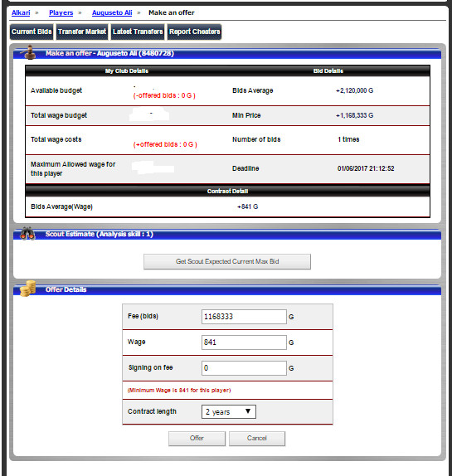The image size is (452, 476).
Task: Submit the bid with Offer button
Action: 197,439
